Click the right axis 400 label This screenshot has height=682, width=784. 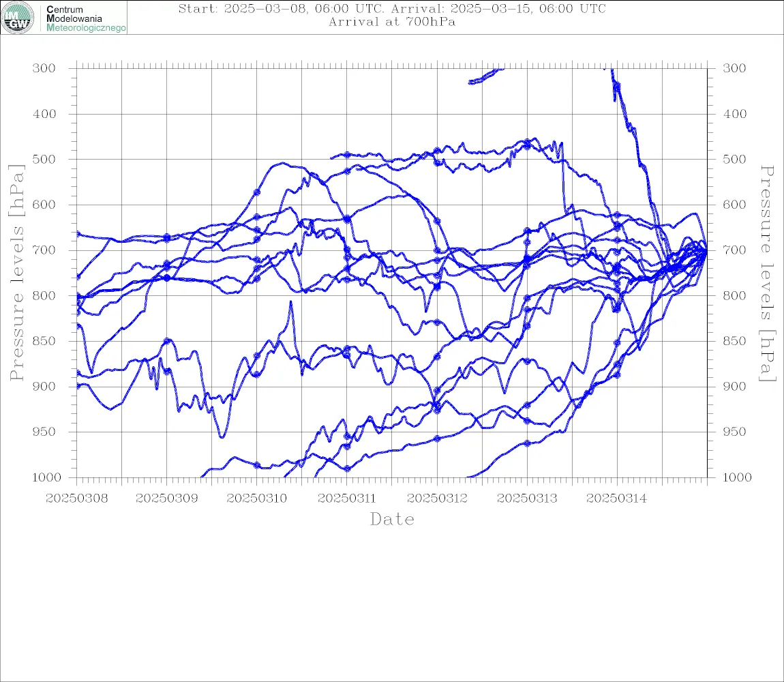point(734,114)
